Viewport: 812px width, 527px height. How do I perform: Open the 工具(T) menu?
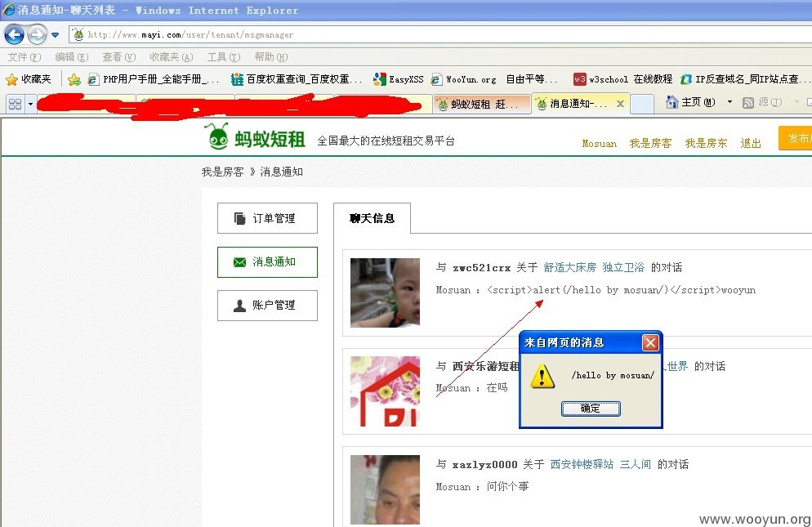(224, 57)
